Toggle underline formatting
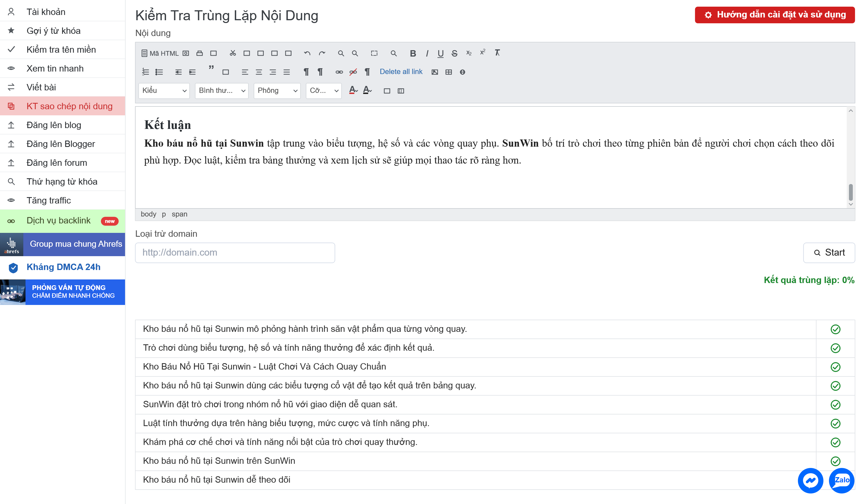 [440, 53]
